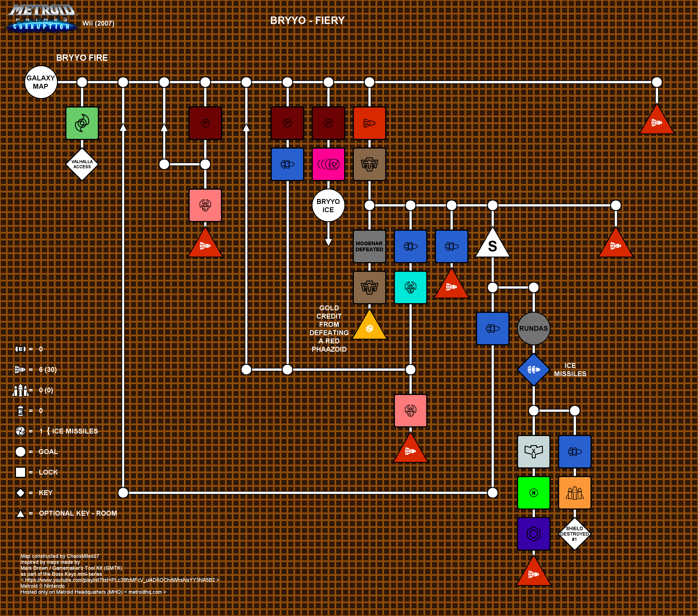Viewport: 698px width, 616px height.
Task: Click the ship missile legend icon beside 0 (0)
Action: [21, 390]
